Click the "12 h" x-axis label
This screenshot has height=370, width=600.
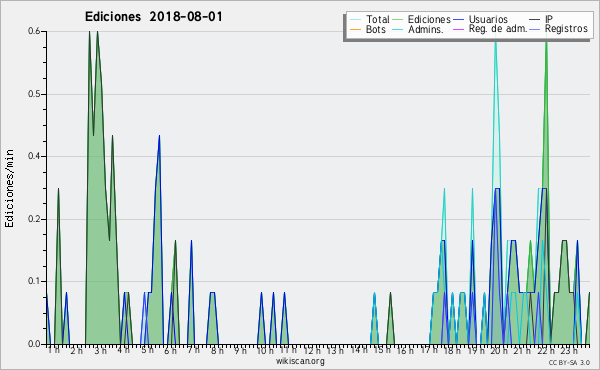tap(312, 351)
